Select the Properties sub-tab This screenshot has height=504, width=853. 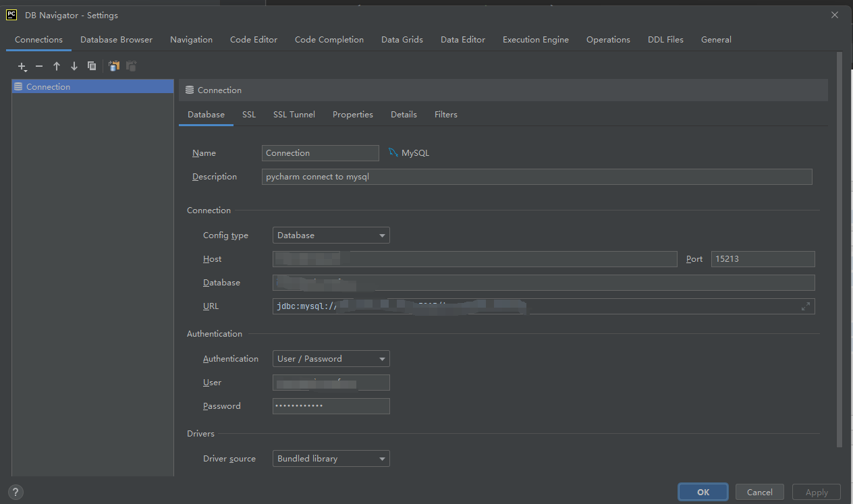point(353,115)
